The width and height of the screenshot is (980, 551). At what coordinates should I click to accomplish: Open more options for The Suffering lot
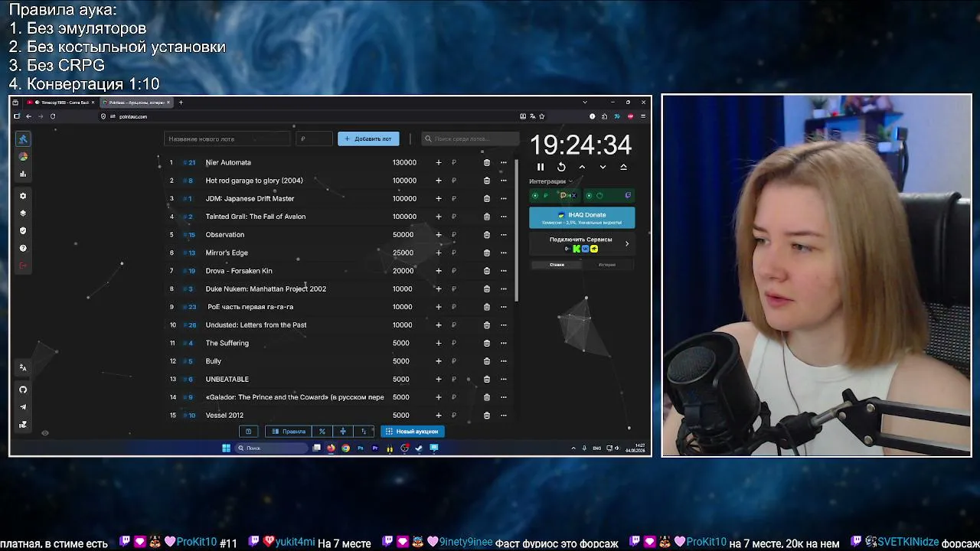point(504,343)
